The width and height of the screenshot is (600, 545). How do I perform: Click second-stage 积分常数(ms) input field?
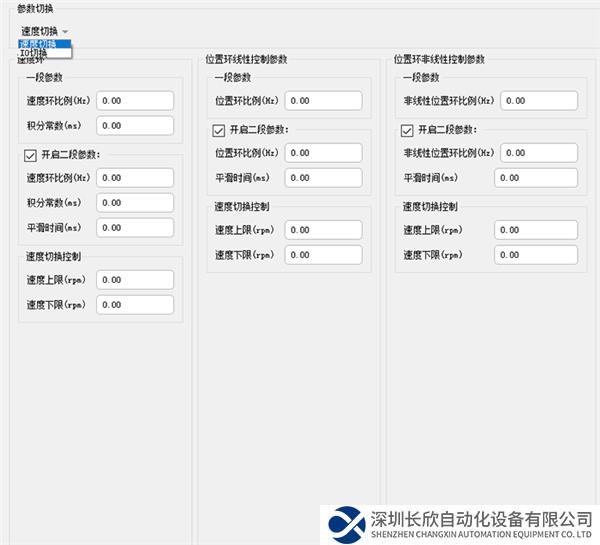click(x=135, y=203)
